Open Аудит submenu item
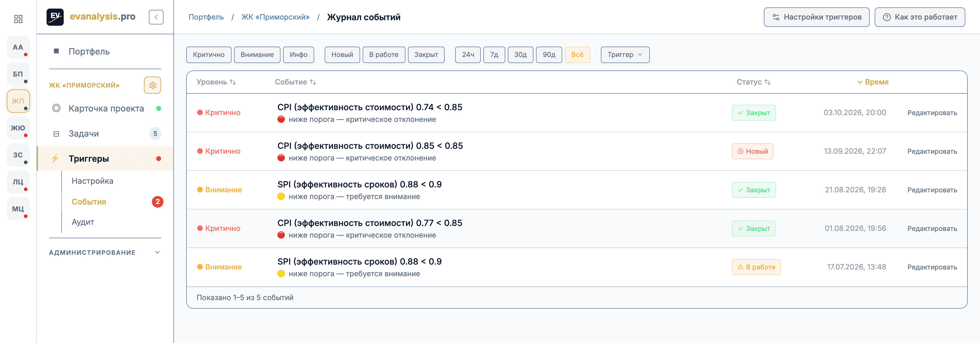Image resolution: width=980 pixels, height=343 pixels. (83, 222)
